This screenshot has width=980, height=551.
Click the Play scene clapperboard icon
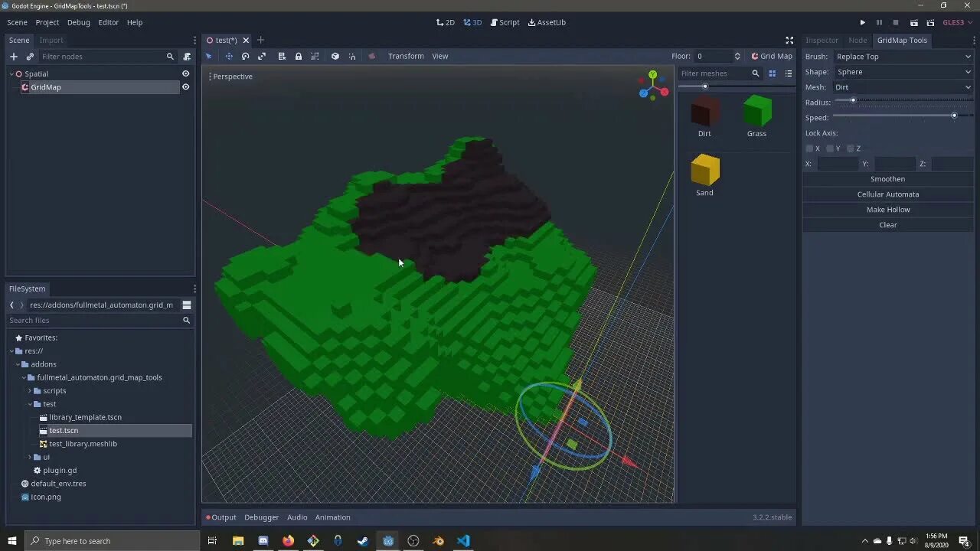(913, 23)
